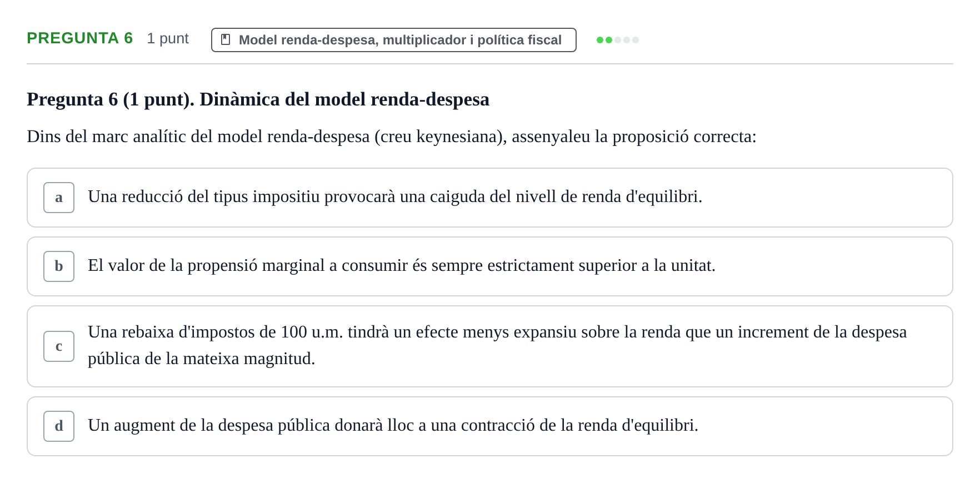Click answer text 'Un augment de la despesa pública'
The width and height of the screenshot is (980, 484).
(393, 425)
